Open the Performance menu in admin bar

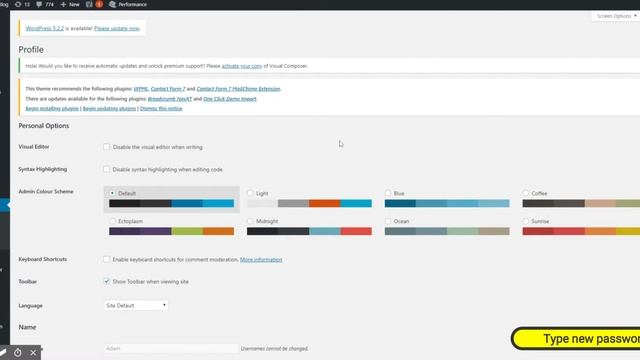[x=128, y=4]
